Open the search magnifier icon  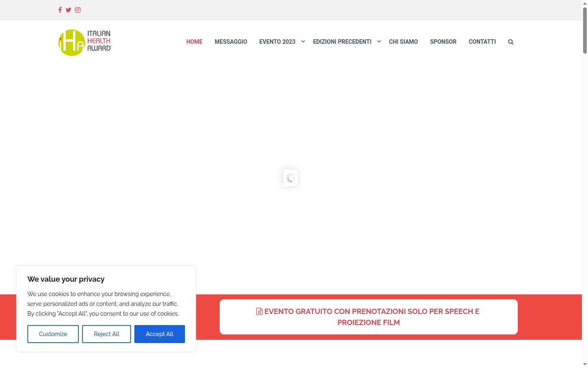pos(510,42)
